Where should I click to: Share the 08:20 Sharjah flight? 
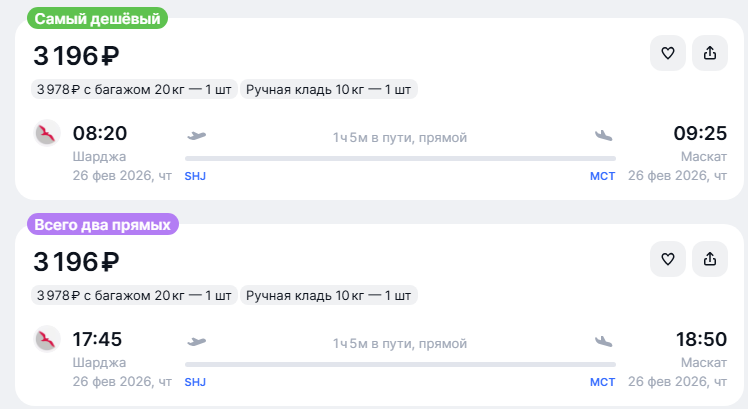tap(710, 54)
